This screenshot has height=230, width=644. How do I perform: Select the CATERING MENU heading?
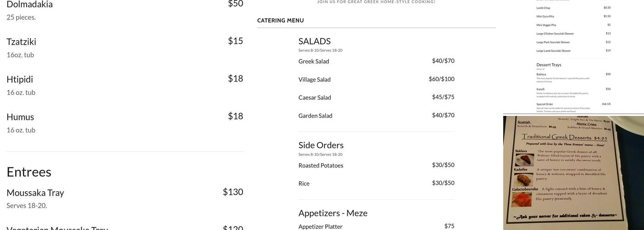pos(281,21)
